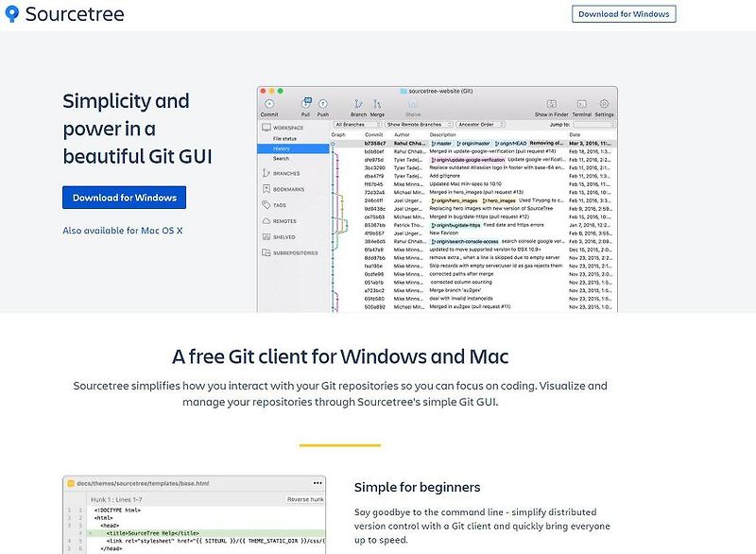Expand the SUBREPOSITORIES sidebar section
Image resolution: width=756 pixels, height=554 pixels.
coord(296,253)
